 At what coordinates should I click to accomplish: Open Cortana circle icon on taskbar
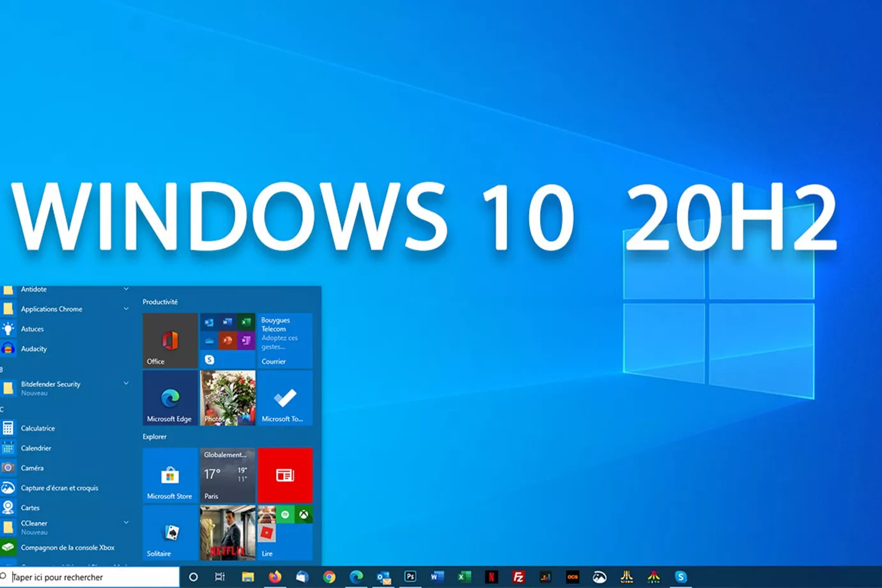tap(193, 577)
